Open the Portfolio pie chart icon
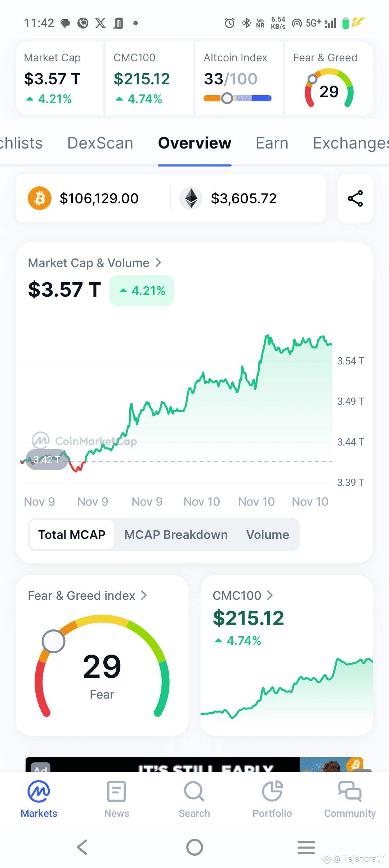The width and height of the screenshot is (389, 868). click(272, 792)
